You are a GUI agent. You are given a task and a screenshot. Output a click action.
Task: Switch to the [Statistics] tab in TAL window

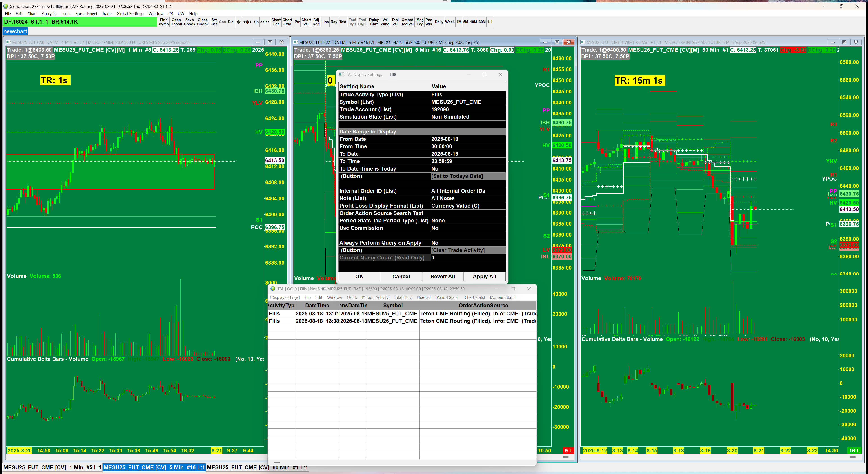point(403,297)
